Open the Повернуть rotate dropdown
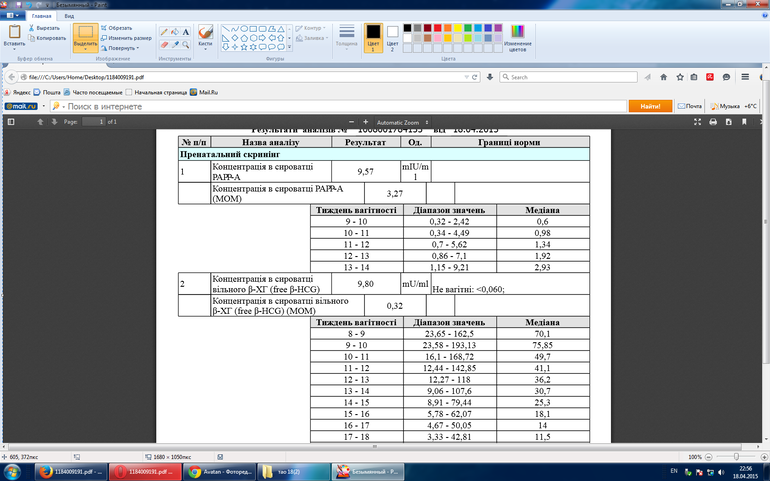 pyautogui.click(x=124, y=47)
